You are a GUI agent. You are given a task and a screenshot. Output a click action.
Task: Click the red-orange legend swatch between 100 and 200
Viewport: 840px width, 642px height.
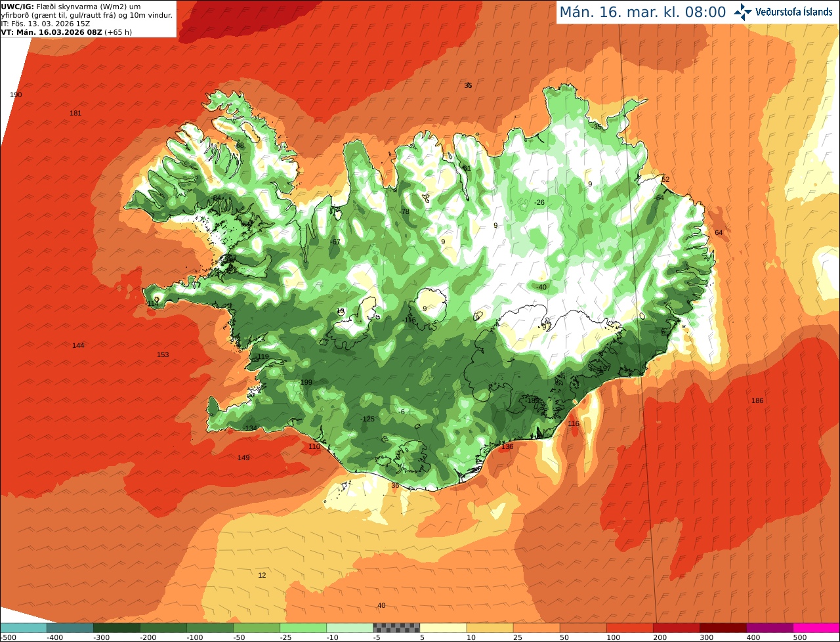(x=629, y=627)
